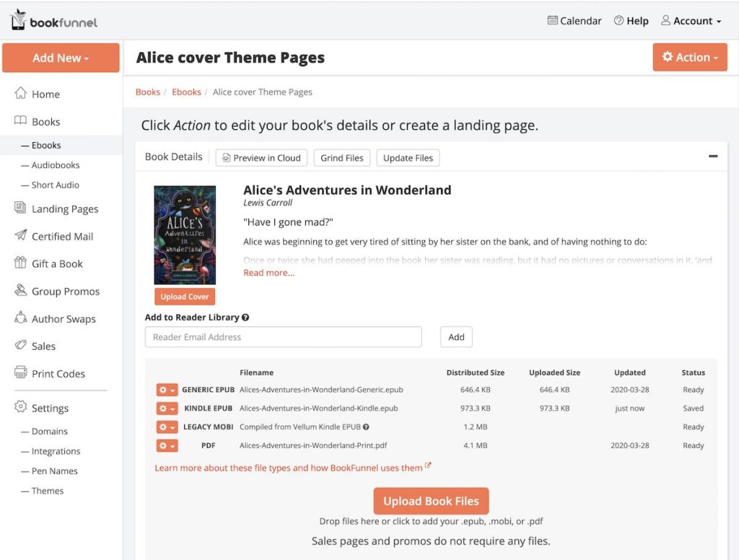
Task: Click the Certified Mail paper-plane icon
Action: pyautogui.click(x=20, y=235)
